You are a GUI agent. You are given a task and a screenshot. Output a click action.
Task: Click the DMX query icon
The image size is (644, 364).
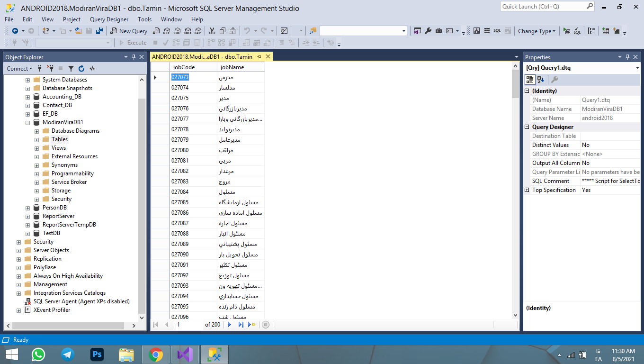click(177, 31)
